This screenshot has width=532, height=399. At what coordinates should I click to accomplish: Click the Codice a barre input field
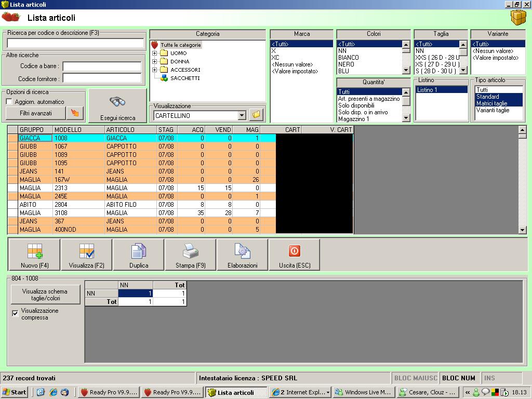point(102,66)
